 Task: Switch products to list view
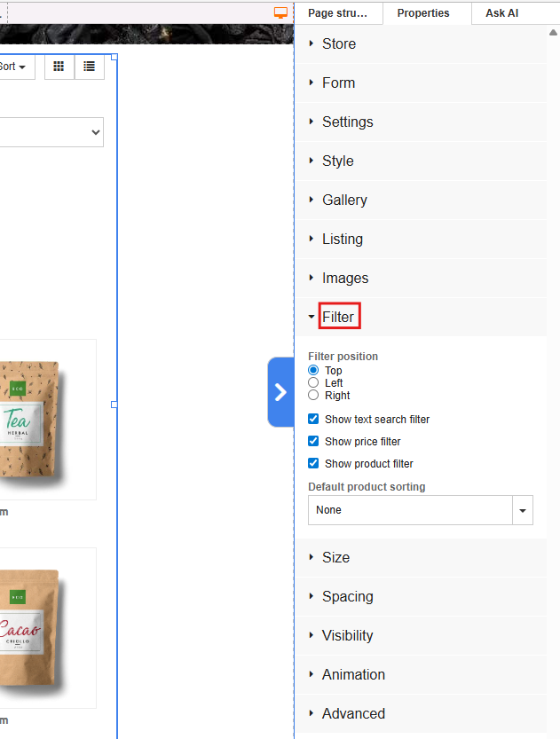[x=90, y=67]
